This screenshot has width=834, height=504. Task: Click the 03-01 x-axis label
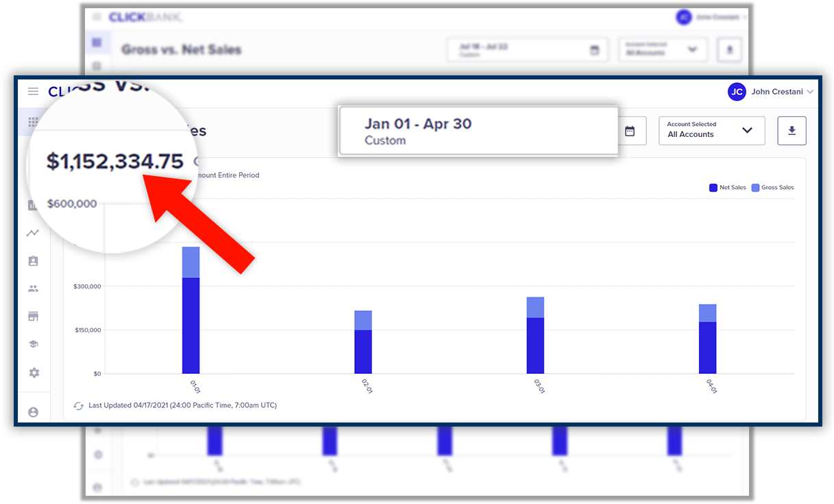click(539, 387)
